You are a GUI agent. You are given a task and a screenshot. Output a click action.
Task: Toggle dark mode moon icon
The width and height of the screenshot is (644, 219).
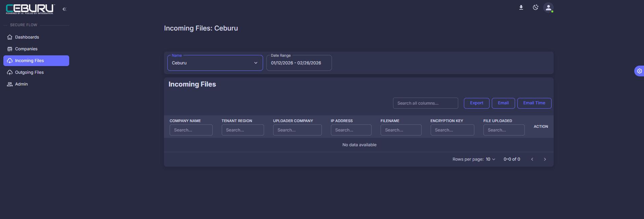click(535, 7)
